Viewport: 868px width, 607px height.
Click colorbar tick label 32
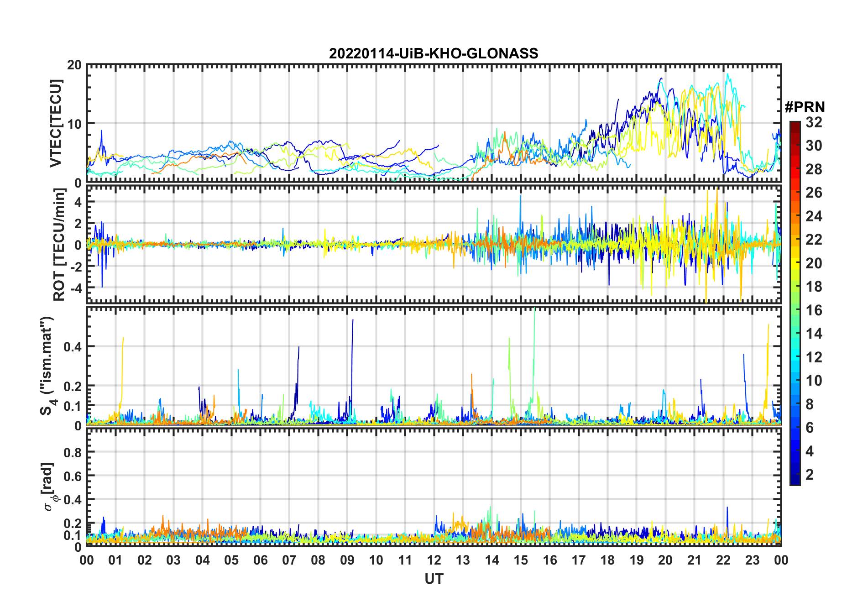coord(814,122)
